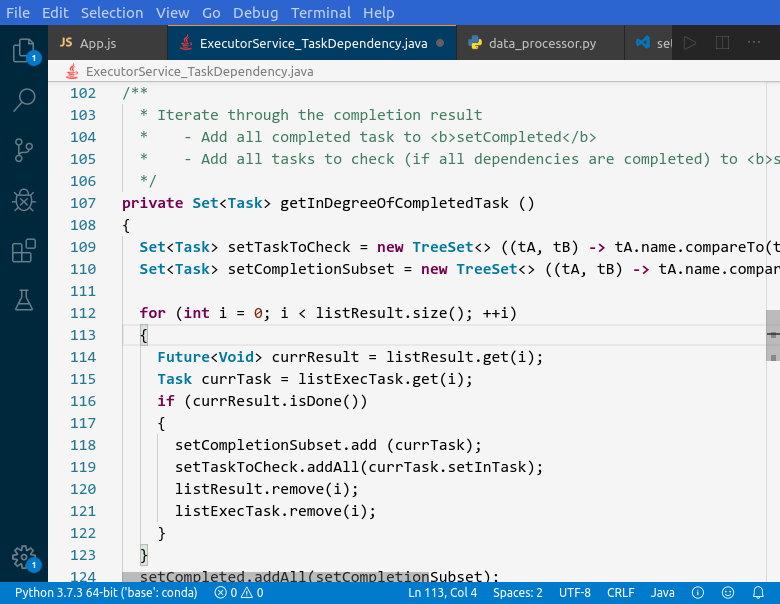Click the info circle icon in status bar
The image size is (780, 604).
coord(698,593)
